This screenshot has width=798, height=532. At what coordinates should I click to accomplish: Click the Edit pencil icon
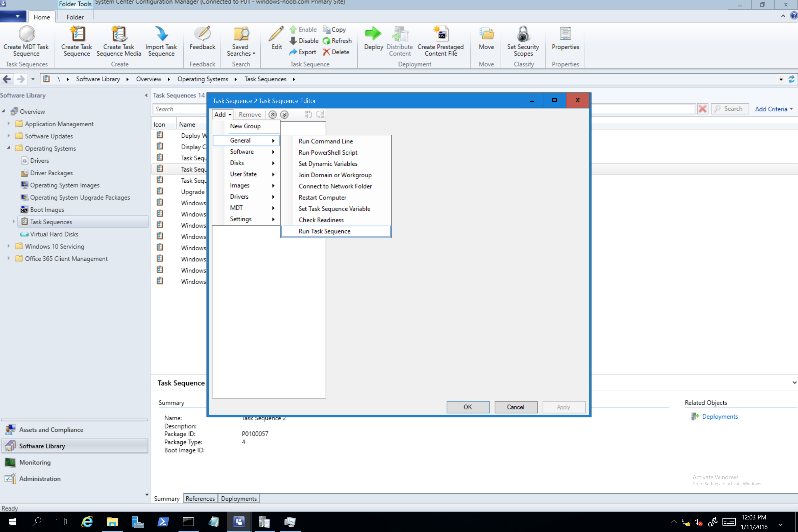[x=276, y=34]
